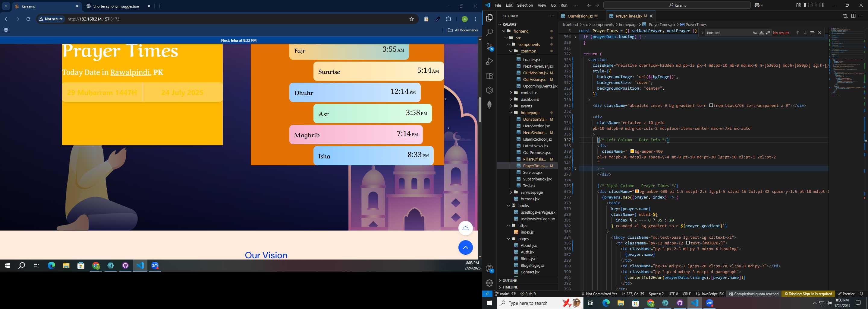Open the Run menu
868x309 pixels.
[x=564, y=5]
